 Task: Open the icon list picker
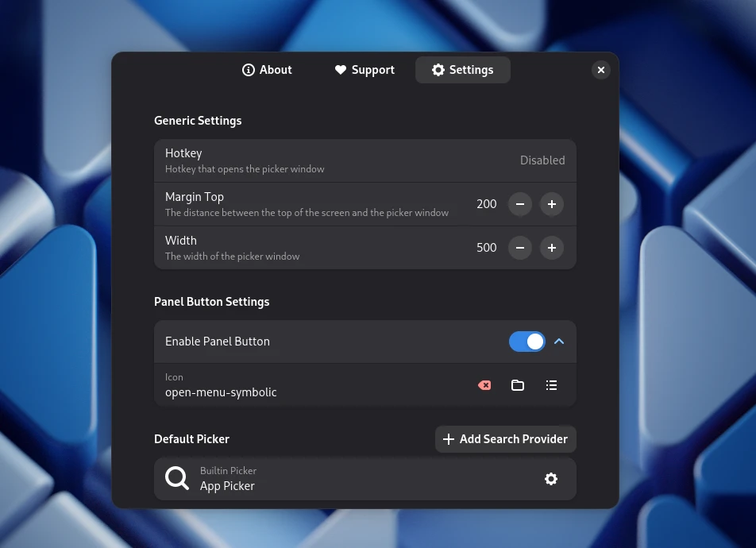point(551,385)
